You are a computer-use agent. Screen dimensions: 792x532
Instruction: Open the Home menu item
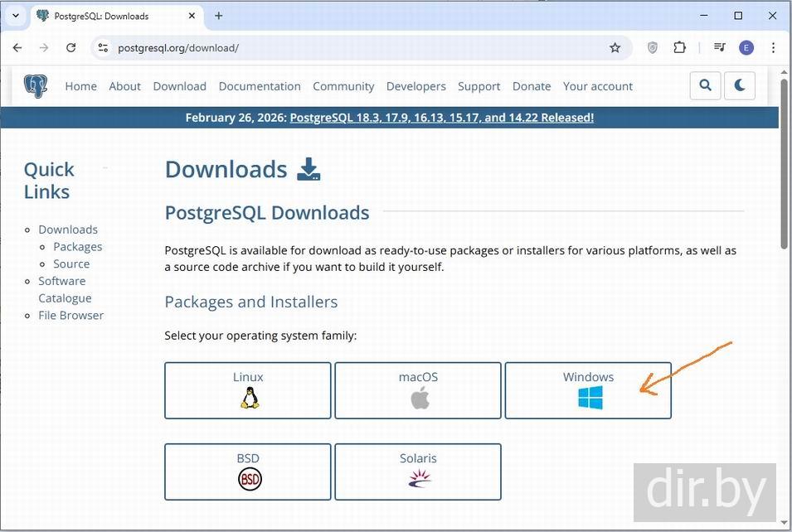80,86
